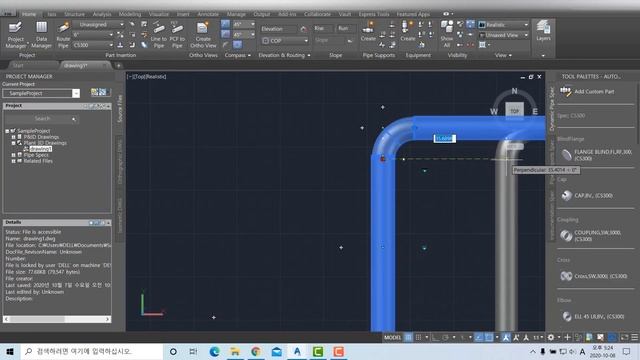Select FLANGE BLIND palette part
This screenshot has width=640, height=360.
pos(596,155)
